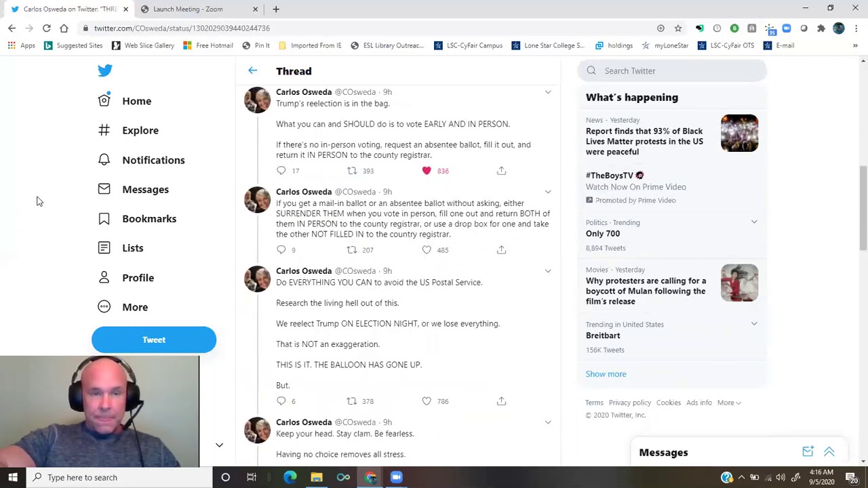Open Explore in Twitter sidebar

click(128, 130)
